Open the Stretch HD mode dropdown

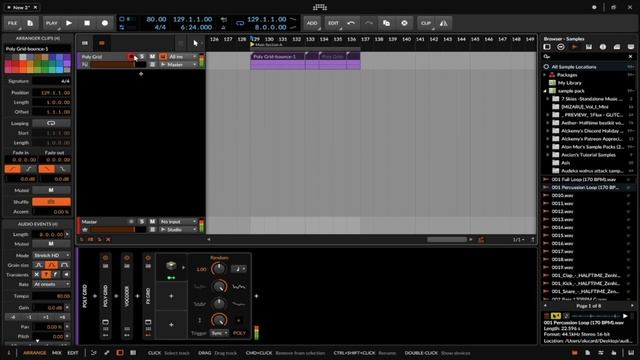point(51,255)
